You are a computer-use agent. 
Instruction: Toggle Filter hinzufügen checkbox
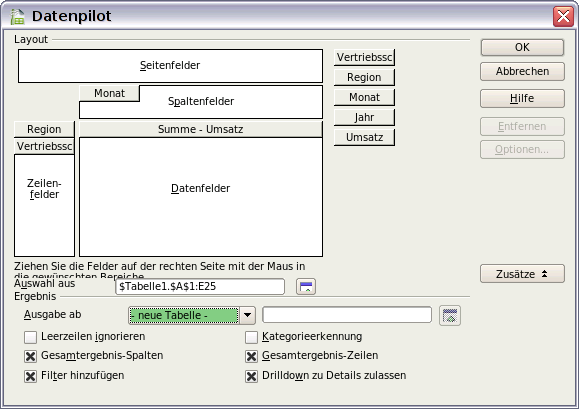[30, 376]
